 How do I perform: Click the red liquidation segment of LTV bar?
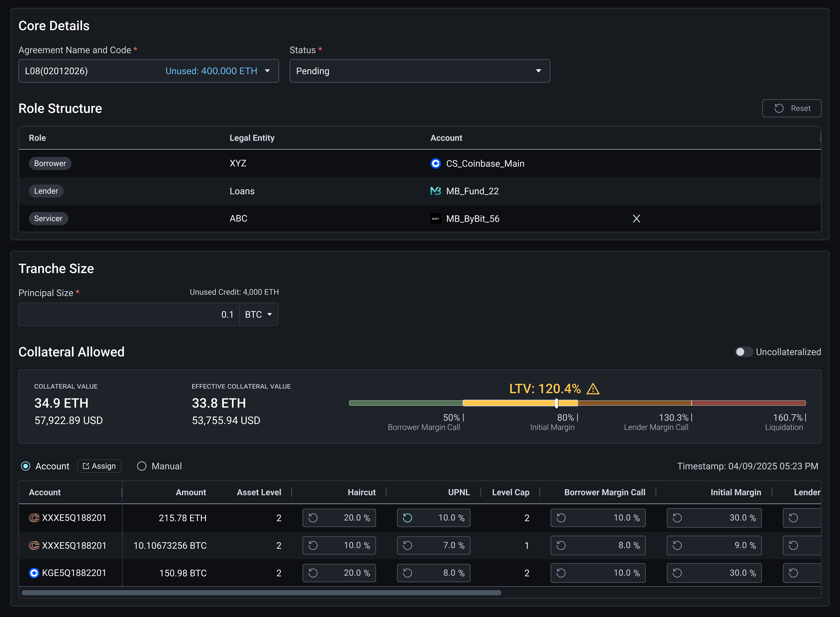pos(748,403)
